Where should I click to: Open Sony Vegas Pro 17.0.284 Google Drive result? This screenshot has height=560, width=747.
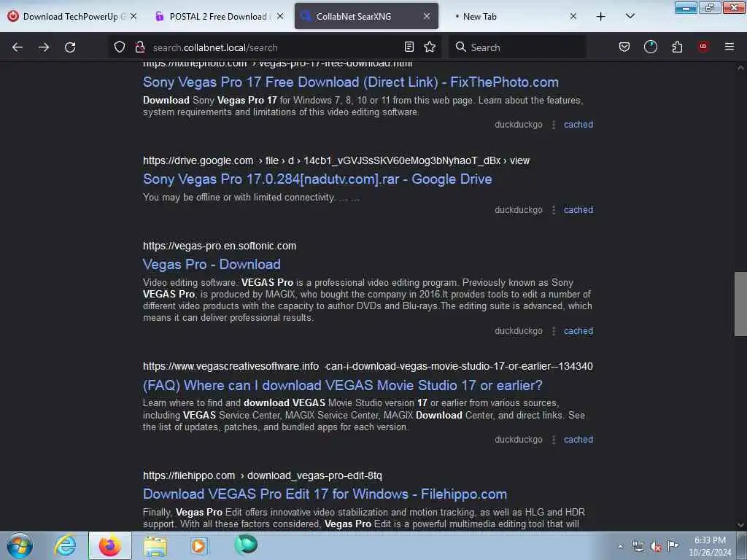coord(317,179)
